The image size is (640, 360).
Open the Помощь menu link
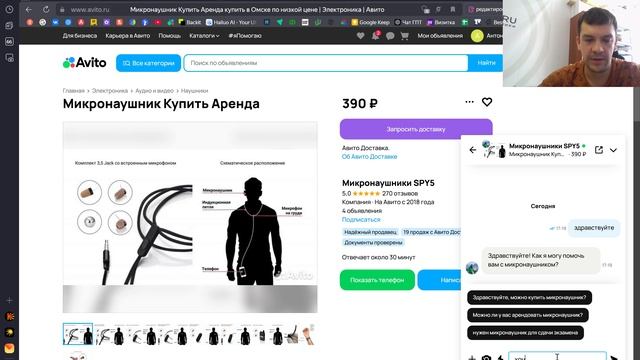pyautogui.click(x=169, y=36)
